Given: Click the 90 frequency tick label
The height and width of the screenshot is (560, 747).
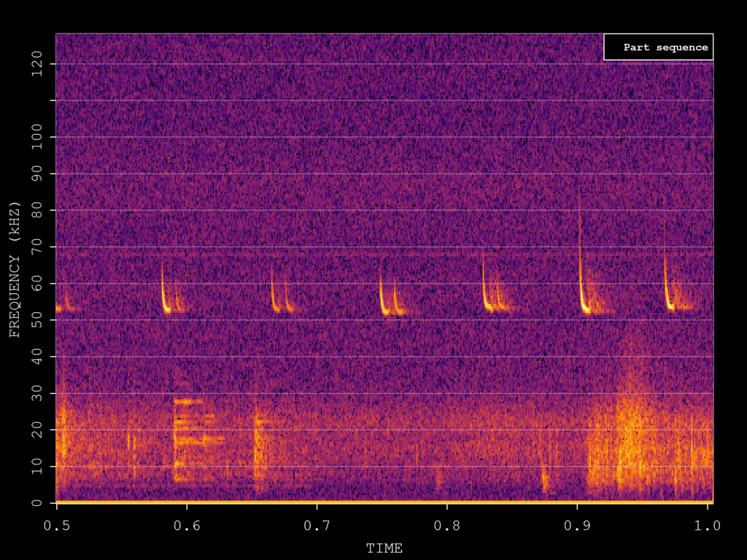Looking at the screenshot, I should click(x=37, y=174).
